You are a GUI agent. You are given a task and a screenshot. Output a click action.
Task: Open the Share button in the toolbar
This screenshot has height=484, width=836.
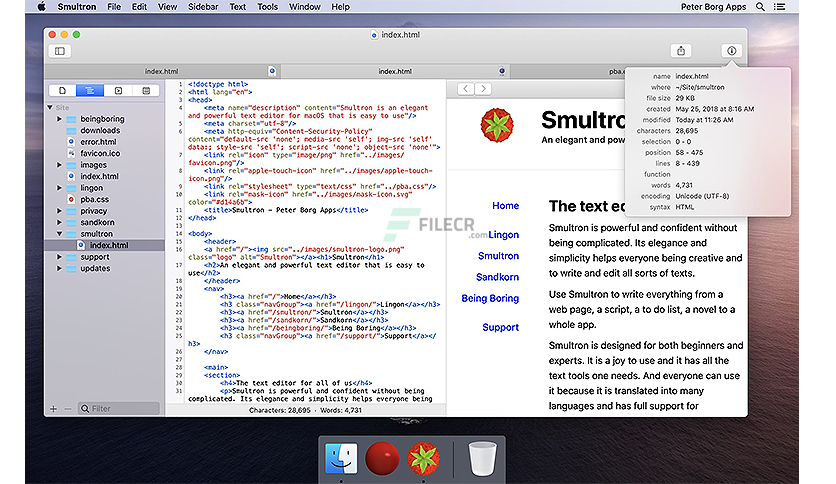(x=681, y=51)
